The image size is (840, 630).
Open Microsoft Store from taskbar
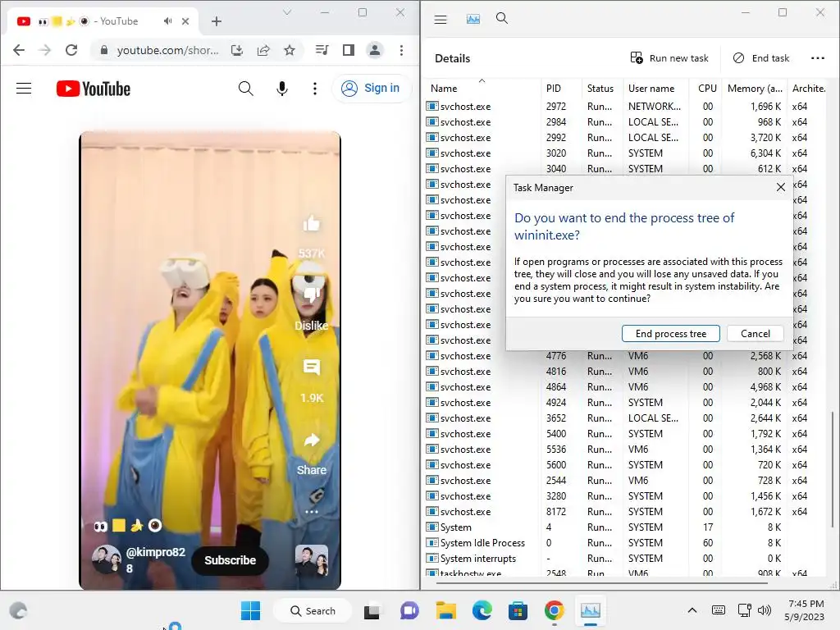518,610
